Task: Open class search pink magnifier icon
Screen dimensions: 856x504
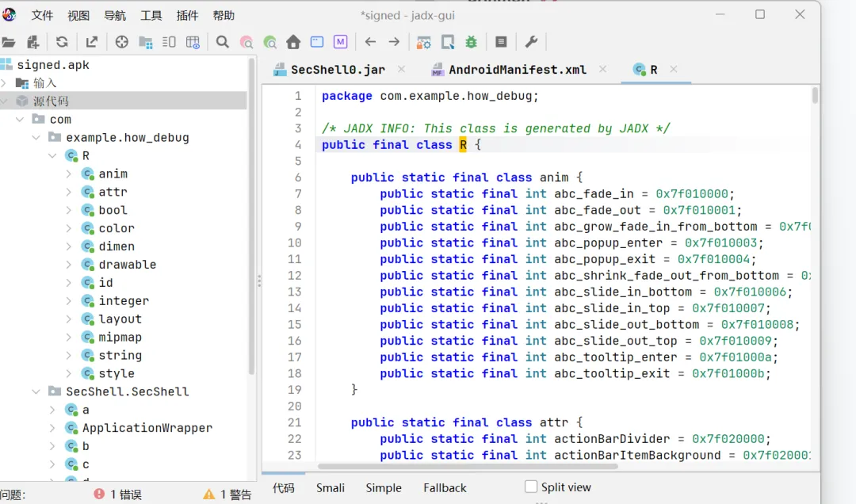Action: (246, 42)
